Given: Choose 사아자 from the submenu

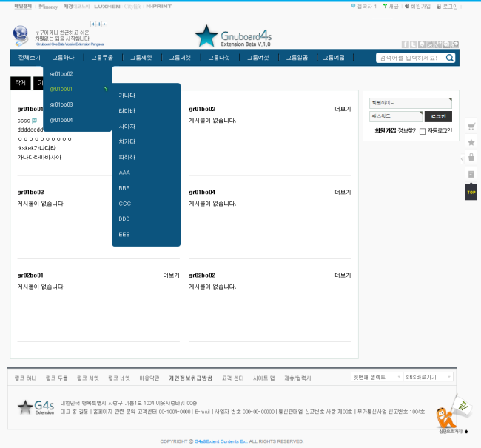Looking at the screenshot, I should (127, 126).
